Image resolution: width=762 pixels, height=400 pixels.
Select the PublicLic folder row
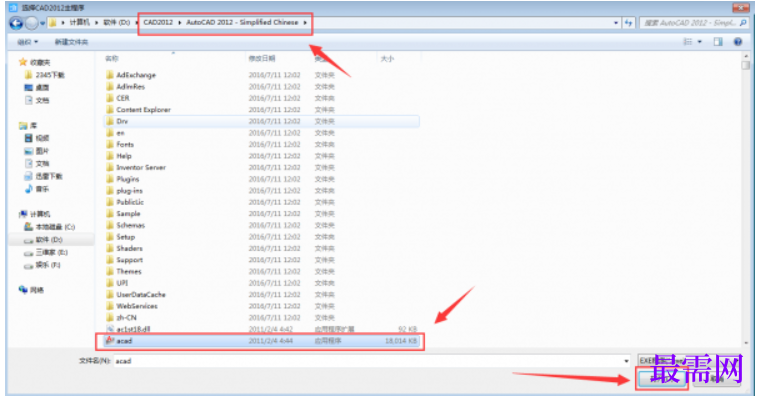point(261,202)
